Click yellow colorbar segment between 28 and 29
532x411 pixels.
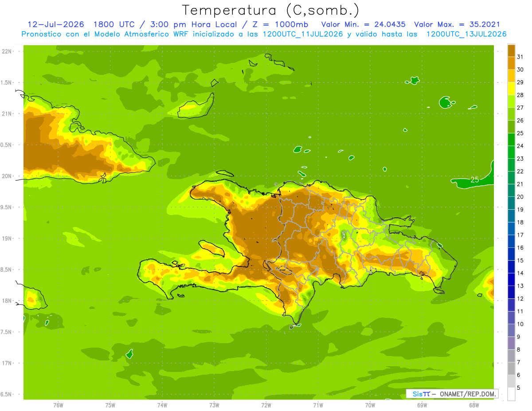pos(512,88)
